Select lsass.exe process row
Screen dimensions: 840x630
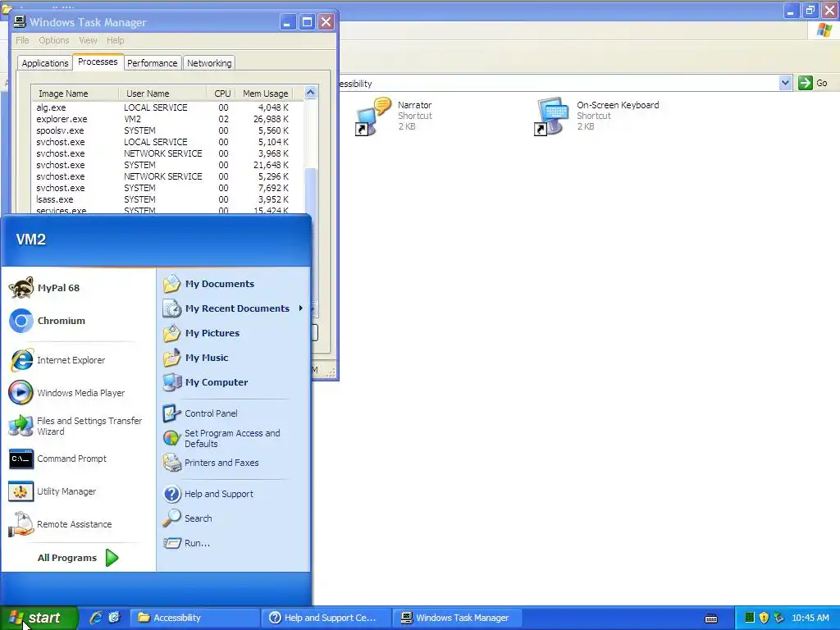coord(167,199)
